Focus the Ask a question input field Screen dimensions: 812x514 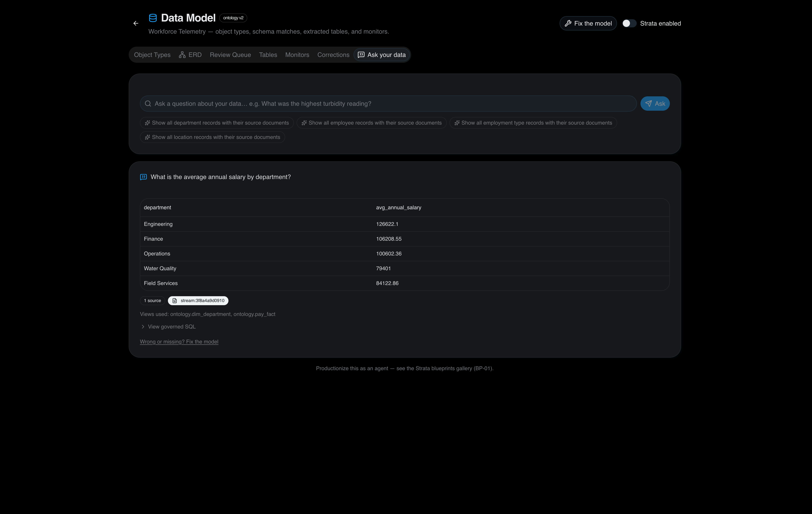(388, 104)
